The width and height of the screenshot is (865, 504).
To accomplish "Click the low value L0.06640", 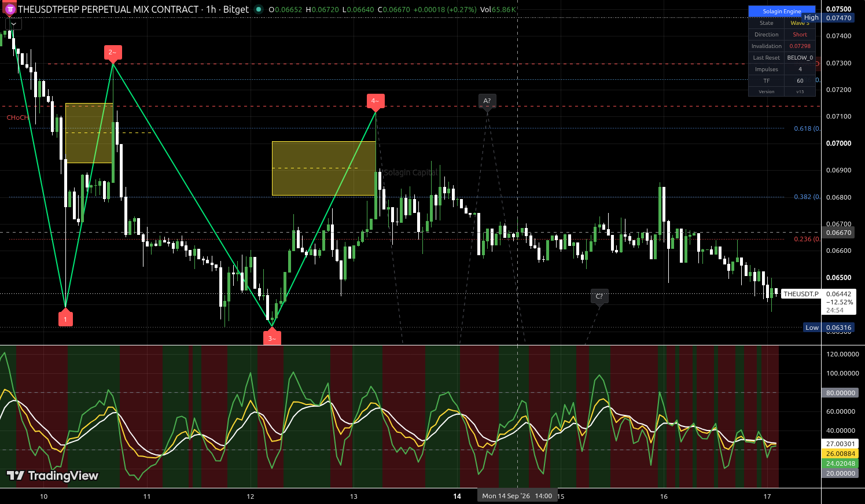I will [x=359, y=9].
